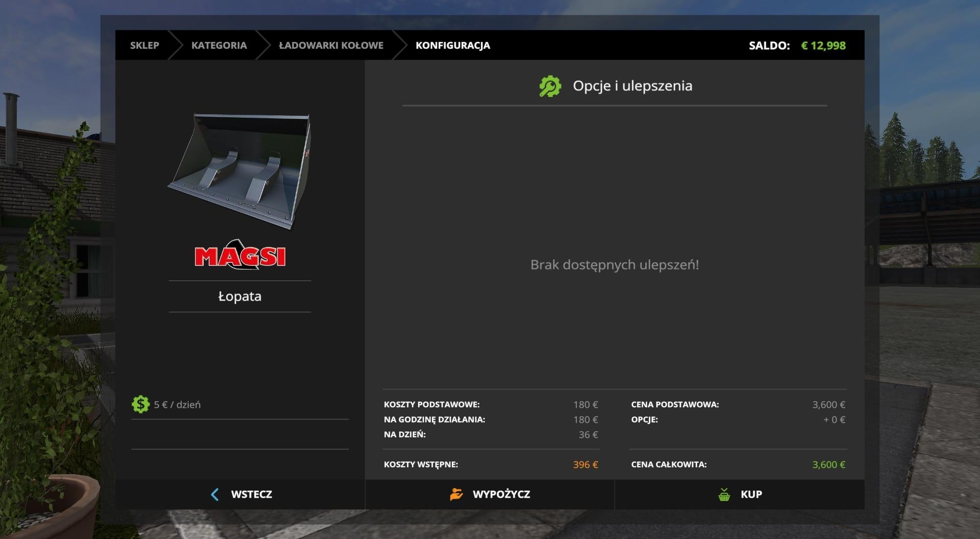
Task: Click the Brak dostępnych ulepszeń message
Action: (x=615, y=265)
